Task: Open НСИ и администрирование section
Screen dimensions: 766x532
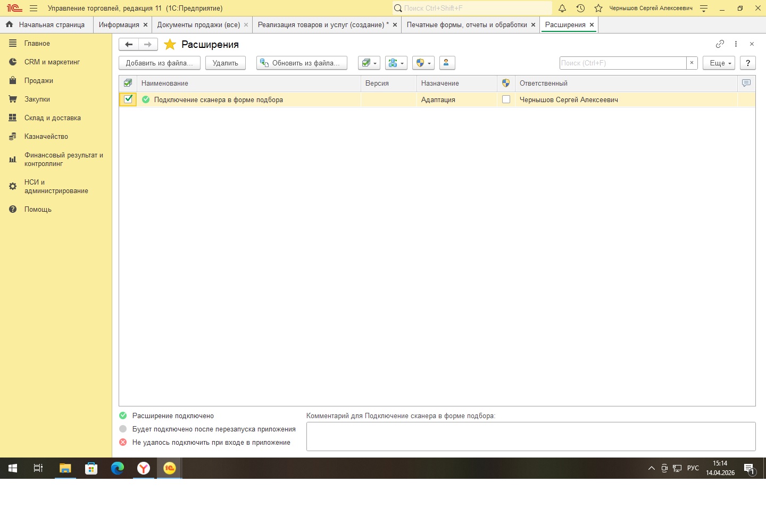Action: point(56,186)
